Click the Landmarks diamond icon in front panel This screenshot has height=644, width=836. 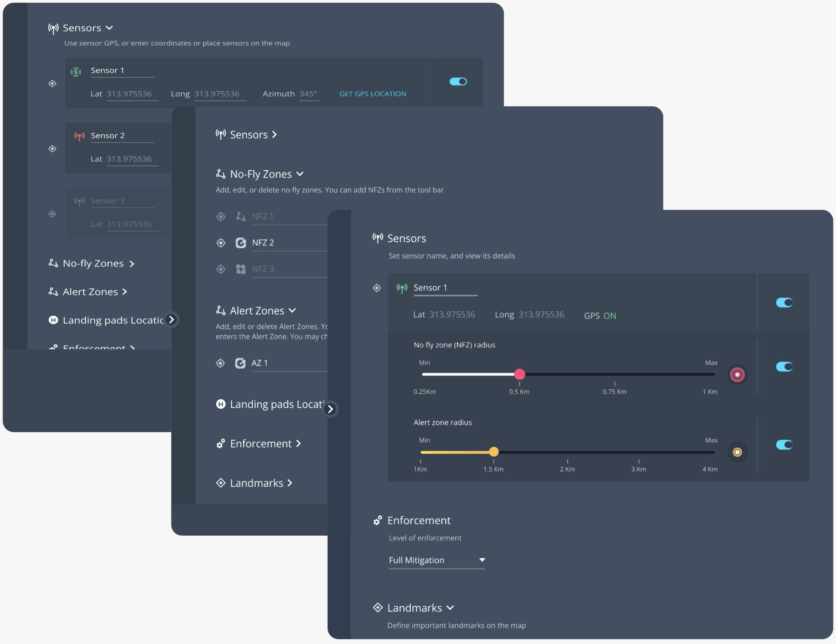point(378,607)
